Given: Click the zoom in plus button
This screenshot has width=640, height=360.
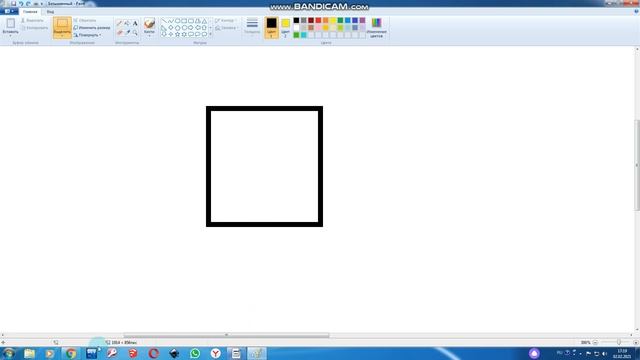Looking at the screenshot, I should coord(636,342).
